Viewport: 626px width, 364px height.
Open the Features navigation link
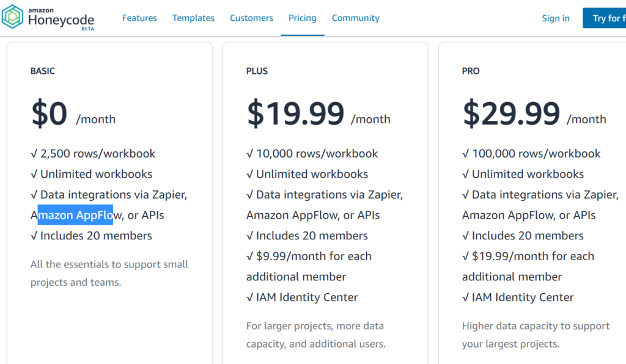tap(139, 18)
